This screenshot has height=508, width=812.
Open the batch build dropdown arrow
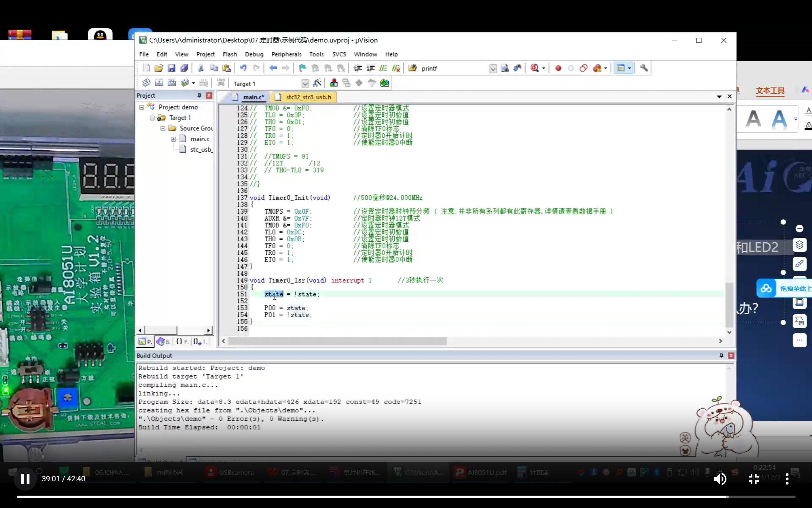[x=193, y=83]
